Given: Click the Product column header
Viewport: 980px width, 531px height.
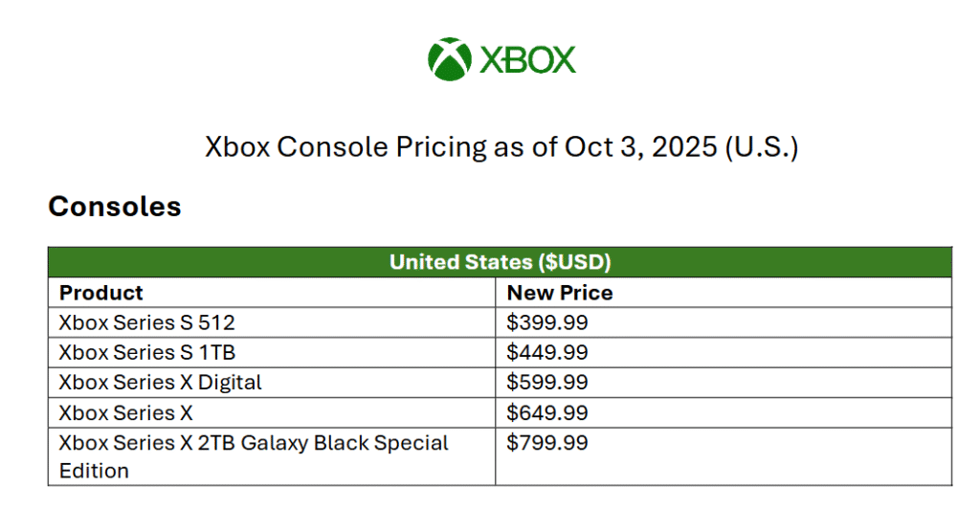Looking at the screenshot, I should (272, 293).
